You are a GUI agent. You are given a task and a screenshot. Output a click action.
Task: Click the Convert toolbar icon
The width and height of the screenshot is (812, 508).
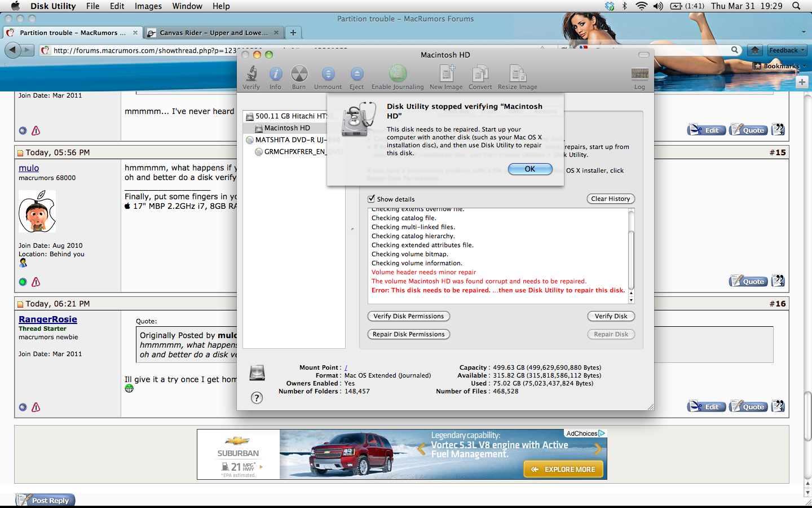(x=480, y=77)
